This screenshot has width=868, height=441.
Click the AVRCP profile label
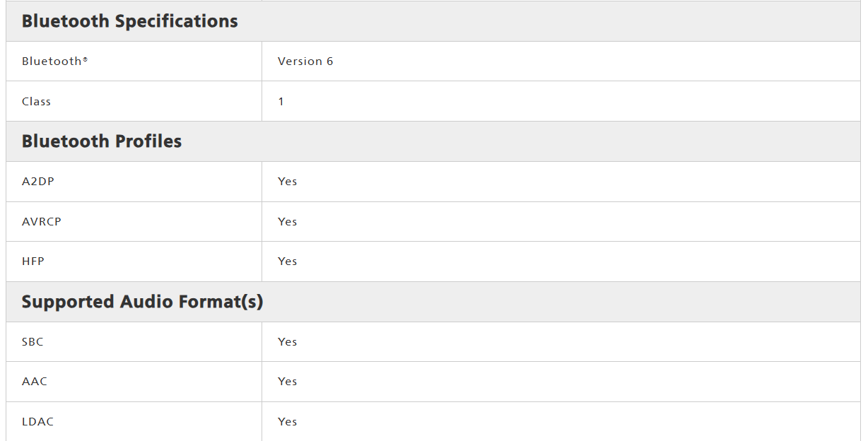tap(42, 222)
